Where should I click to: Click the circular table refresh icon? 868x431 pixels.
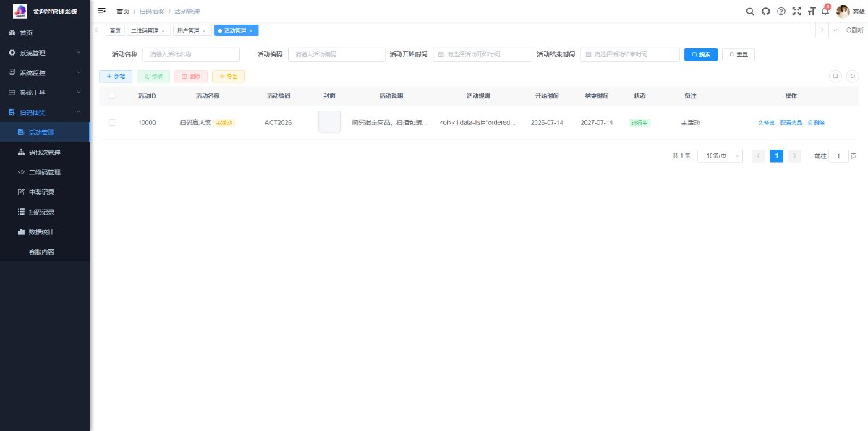pyautogui.click(x=853, y=76)
